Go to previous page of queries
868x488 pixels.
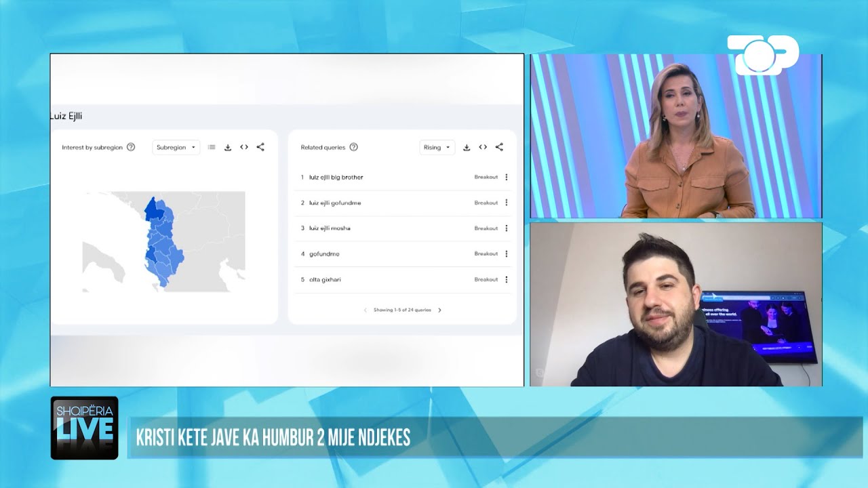click(366, 310)
